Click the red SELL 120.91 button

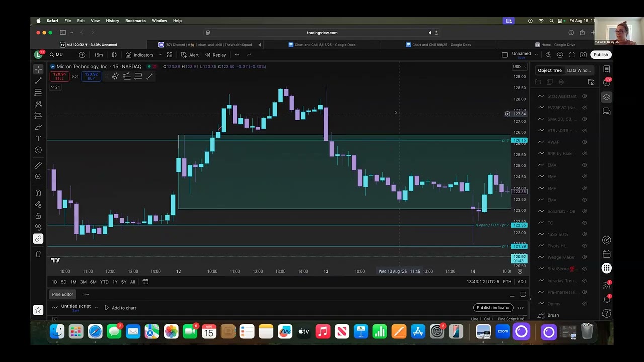click(x=59, y=76)
